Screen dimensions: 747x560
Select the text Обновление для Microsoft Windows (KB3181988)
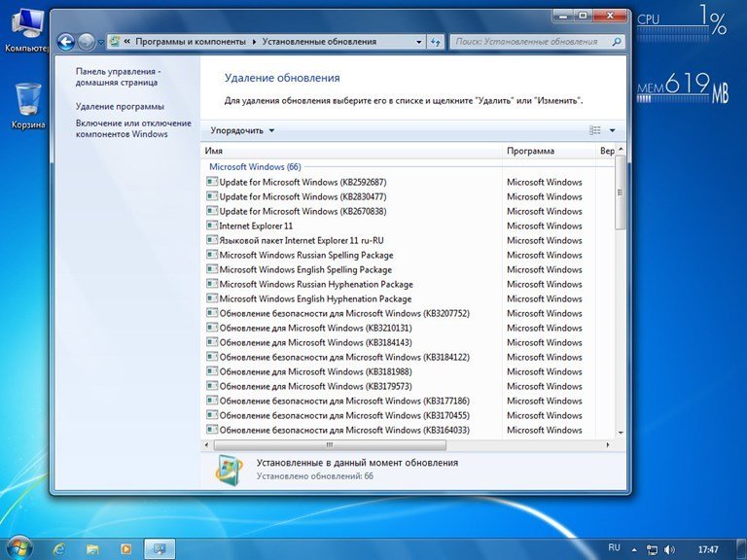(x=315, y=371)
